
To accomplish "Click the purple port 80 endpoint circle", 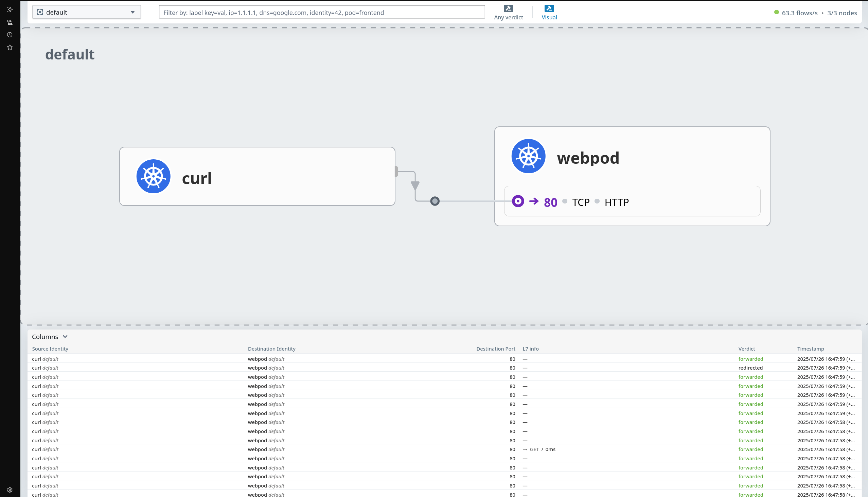I will pyautogui.click(x=518, y=201).
